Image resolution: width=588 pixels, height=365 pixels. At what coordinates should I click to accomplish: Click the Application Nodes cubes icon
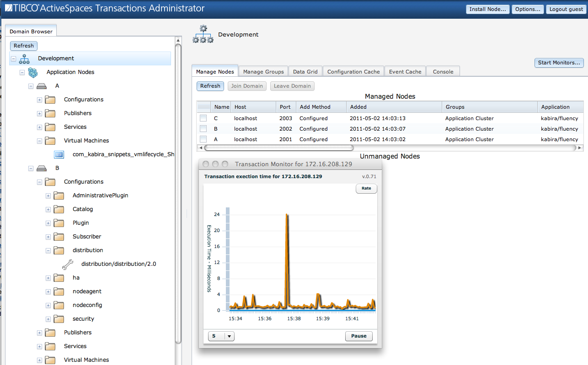(32, 72)
